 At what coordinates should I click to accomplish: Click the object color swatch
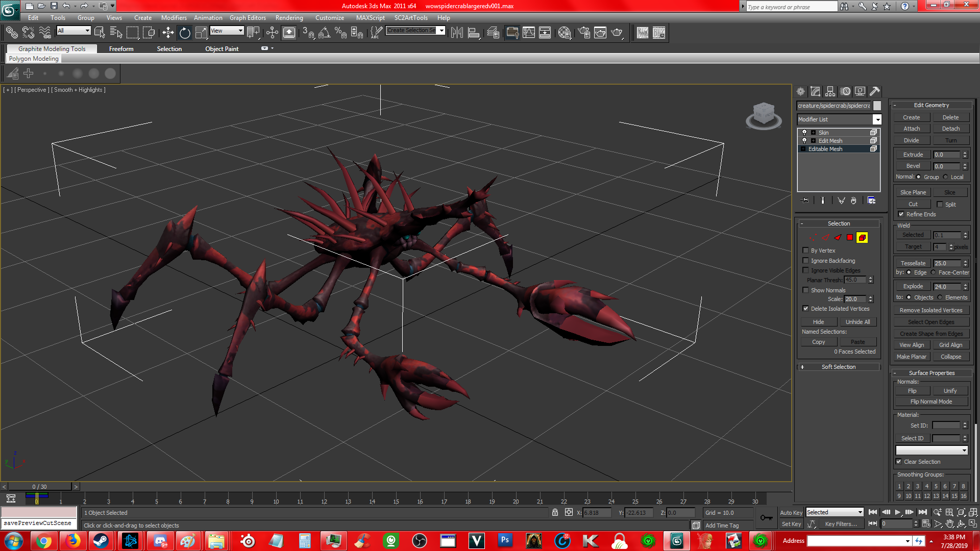(x=877, y=106)
